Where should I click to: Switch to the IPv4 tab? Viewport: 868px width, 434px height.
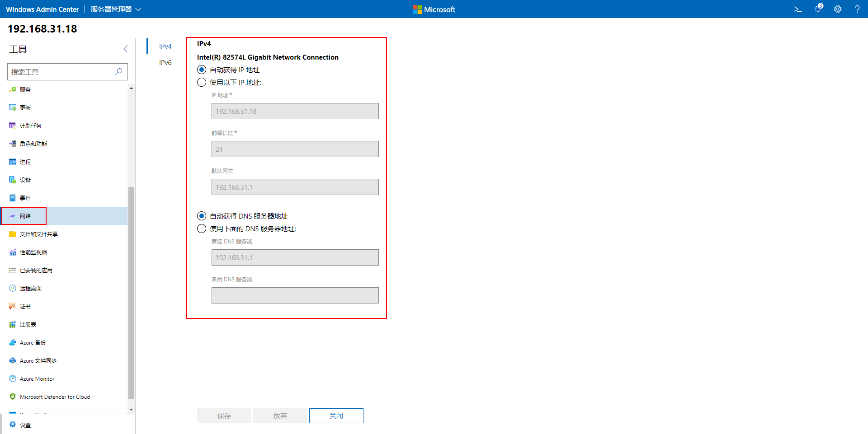pyautogui.click(x=165, y=46)
